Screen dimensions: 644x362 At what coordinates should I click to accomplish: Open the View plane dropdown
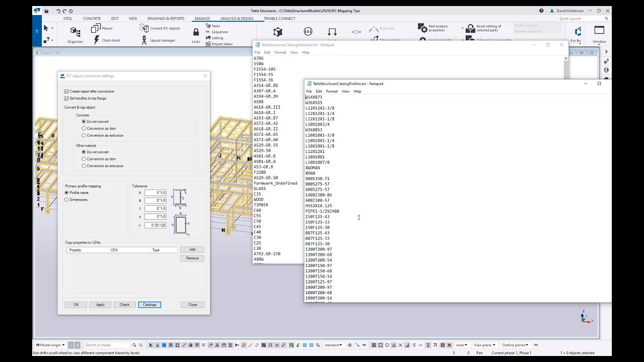point(485,345)
